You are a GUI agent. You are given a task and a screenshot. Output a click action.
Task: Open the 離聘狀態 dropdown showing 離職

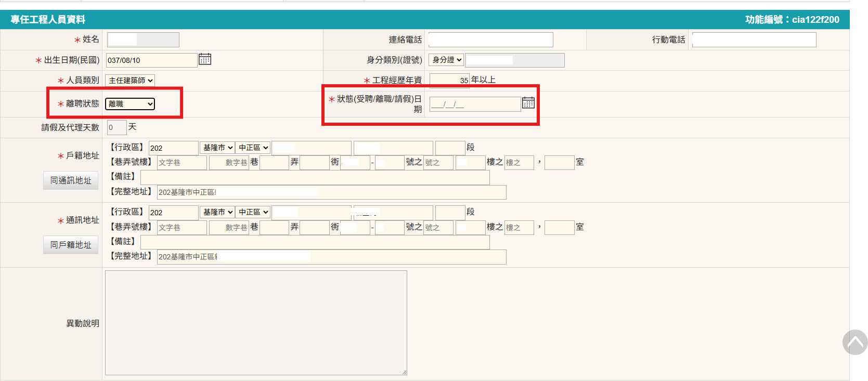[x=130, y=104]
